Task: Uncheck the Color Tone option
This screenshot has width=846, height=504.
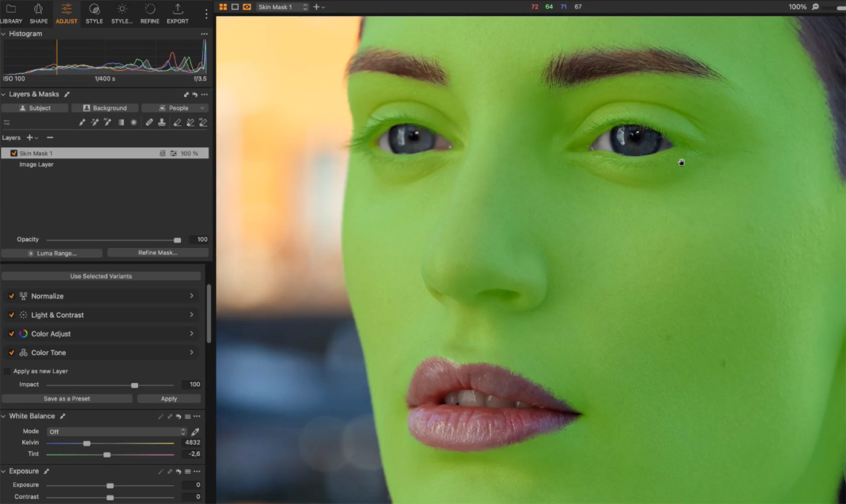Action: (x=11, y=352)
